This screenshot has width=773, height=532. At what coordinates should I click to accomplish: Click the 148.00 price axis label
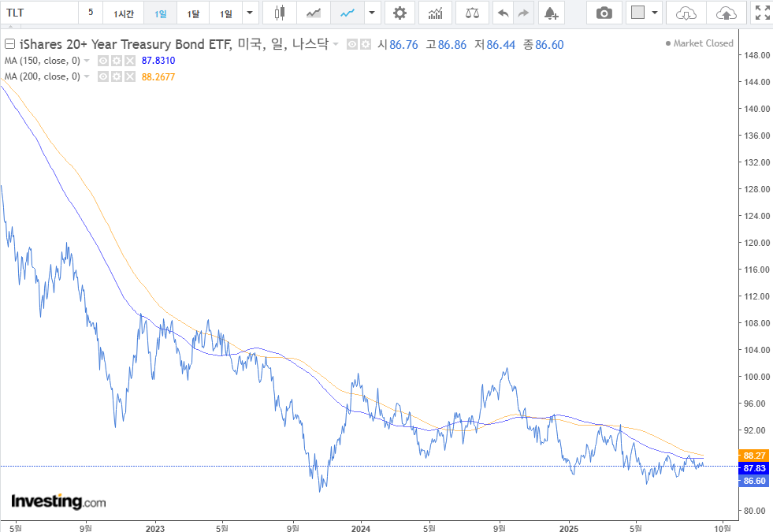(x=756, y=54)
